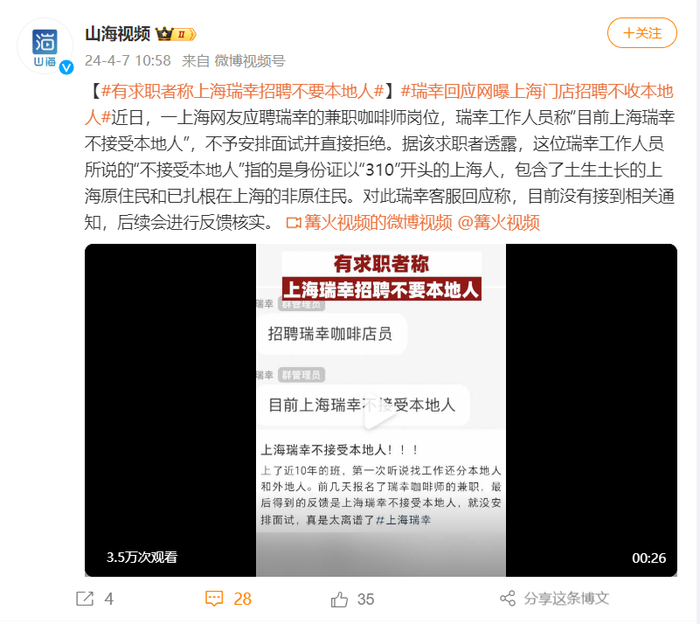Click the video thumbnail headline 上海瑞幸招聘不要本地人
The width and height of the screenshot is (700, 624).
(382, 289)
